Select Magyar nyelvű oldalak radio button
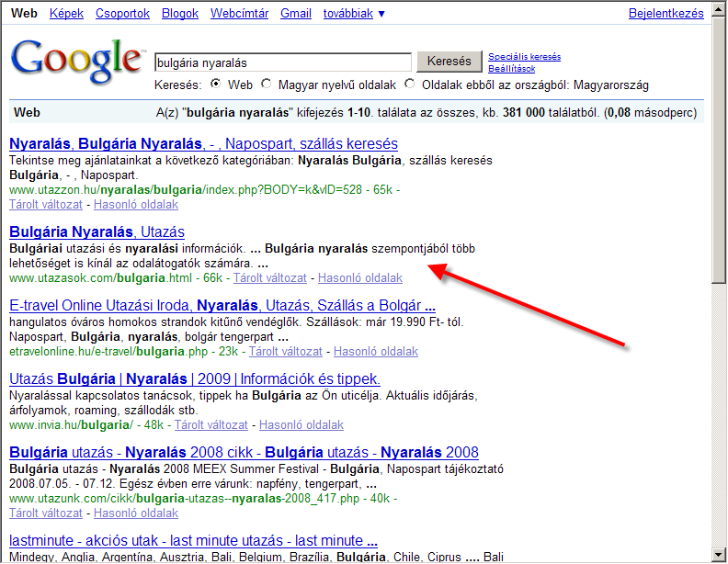Image resolution: width=728 pixels, height=564 pixels. [266, 84]
